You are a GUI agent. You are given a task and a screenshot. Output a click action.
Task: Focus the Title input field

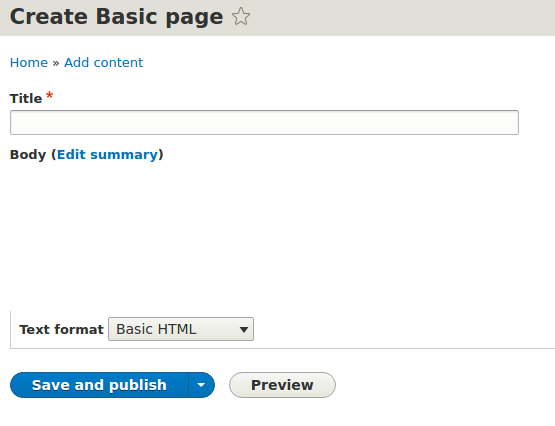(264, 122)
